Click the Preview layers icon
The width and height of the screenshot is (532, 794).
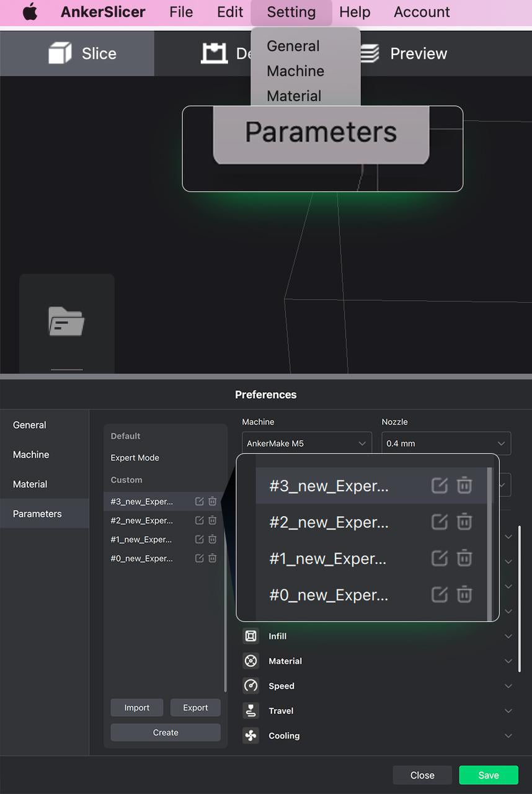pos(369,53)
